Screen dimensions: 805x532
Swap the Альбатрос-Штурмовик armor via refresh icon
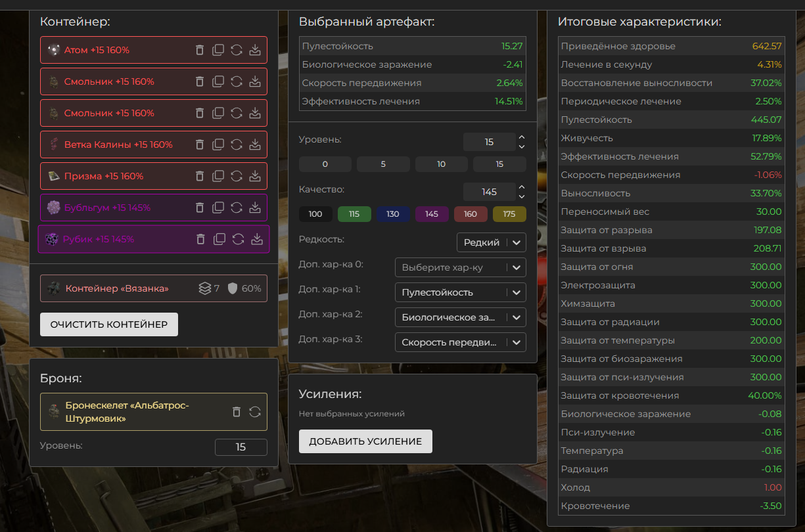click(255, 412)
